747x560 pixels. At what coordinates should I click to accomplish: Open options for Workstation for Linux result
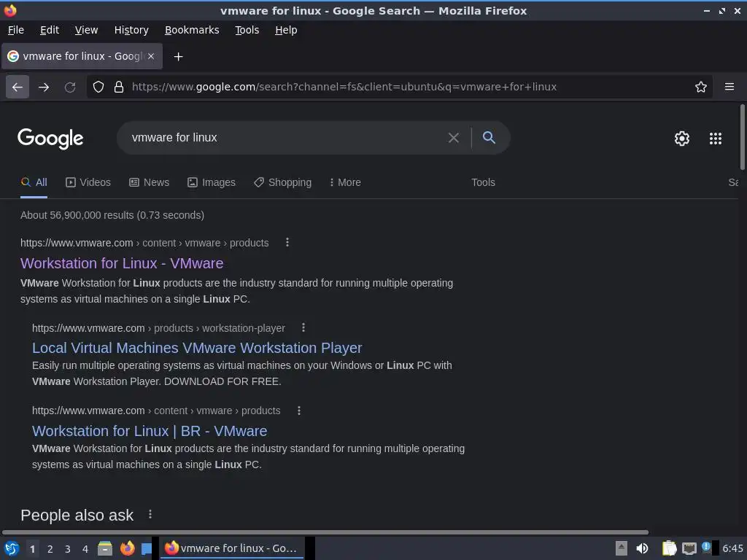287,242
